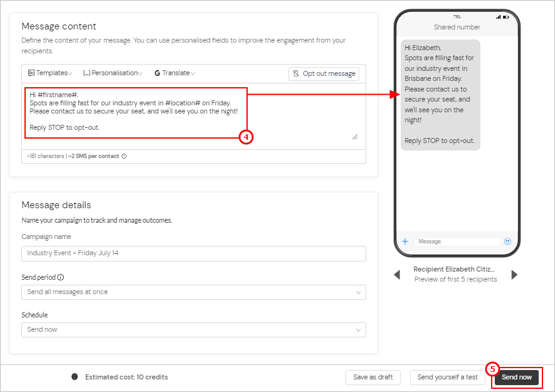Click the plus icon in the phone preview
The image size is (555, 392).
click(404, 241)
